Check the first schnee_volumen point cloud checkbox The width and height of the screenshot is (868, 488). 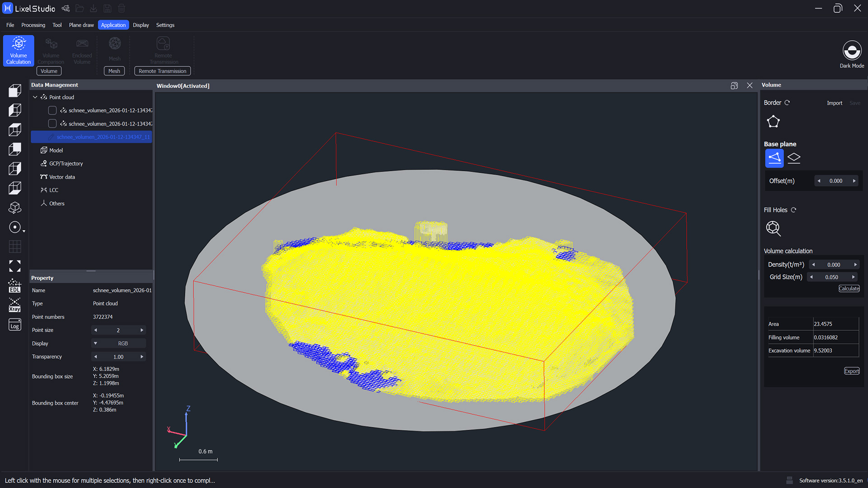pos(52,110)
